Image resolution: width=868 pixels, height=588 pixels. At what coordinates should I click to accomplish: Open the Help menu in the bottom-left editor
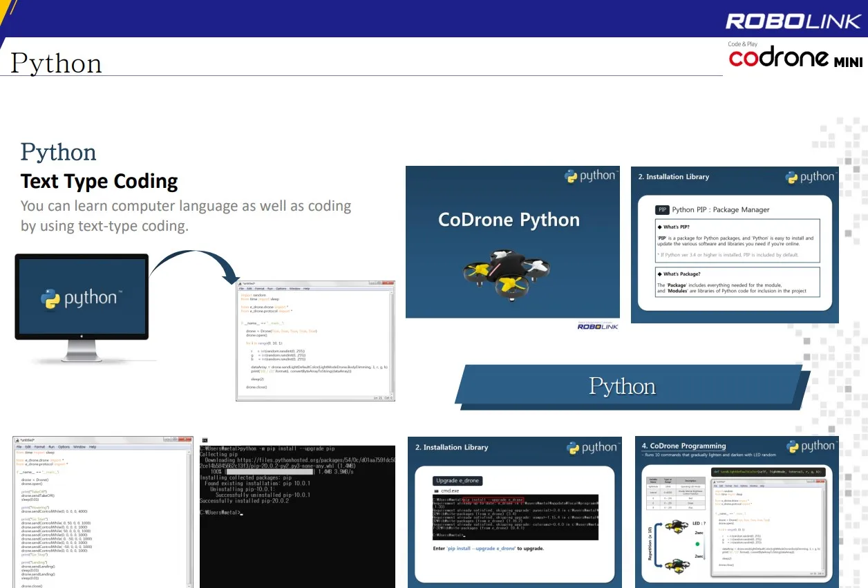pos(93,447)
